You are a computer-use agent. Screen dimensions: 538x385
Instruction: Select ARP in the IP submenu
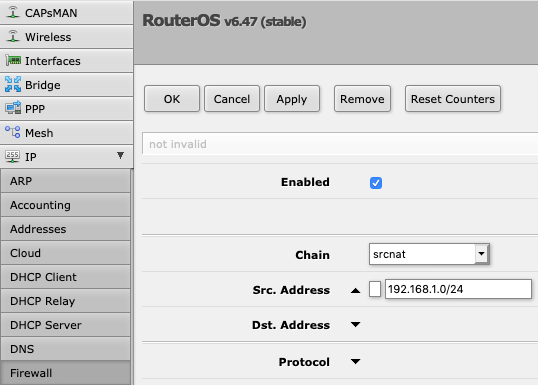tap(66, 181)
